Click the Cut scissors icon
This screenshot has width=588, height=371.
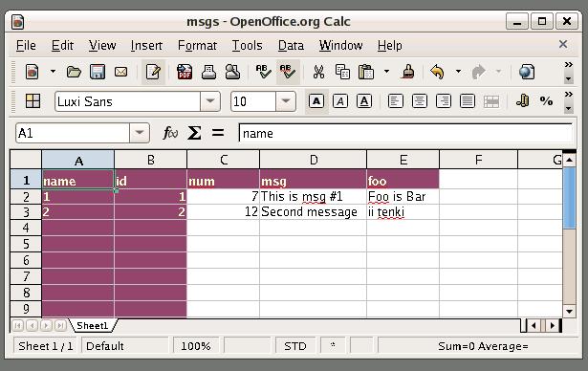(318, 72)
